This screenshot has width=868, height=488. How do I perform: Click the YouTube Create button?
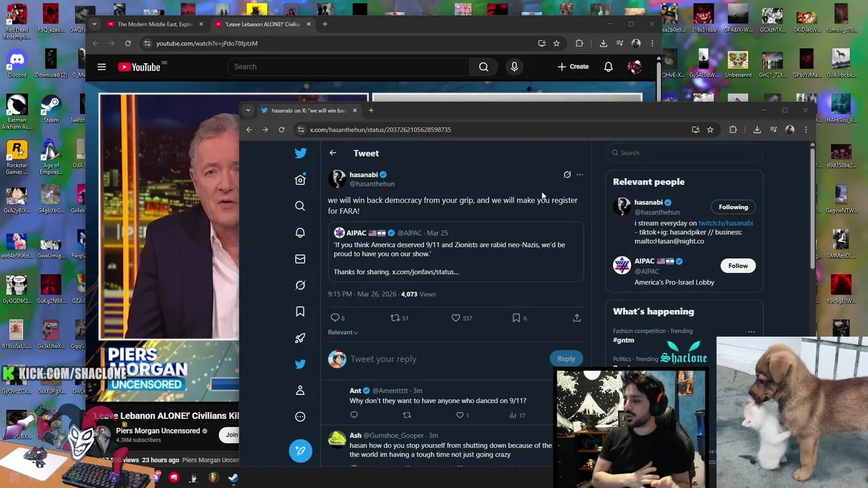point(573,66)
